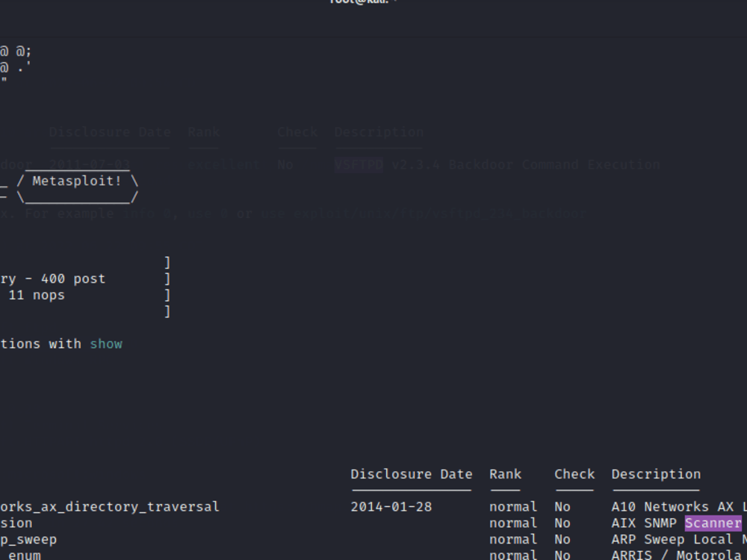Image resolution: width=747 pixels, height=560 pixels.
Task: Click the 'ARP Sweep Local' description
Action: click(672, 540)
